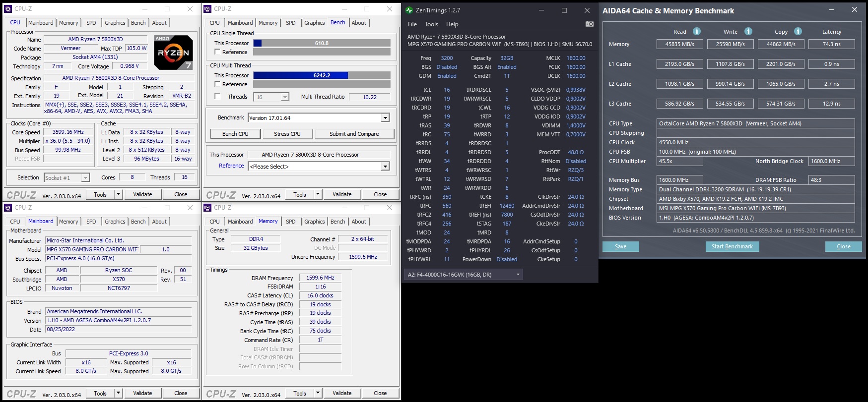Click Close in CPU-Z Memory window

pos(380,393)
